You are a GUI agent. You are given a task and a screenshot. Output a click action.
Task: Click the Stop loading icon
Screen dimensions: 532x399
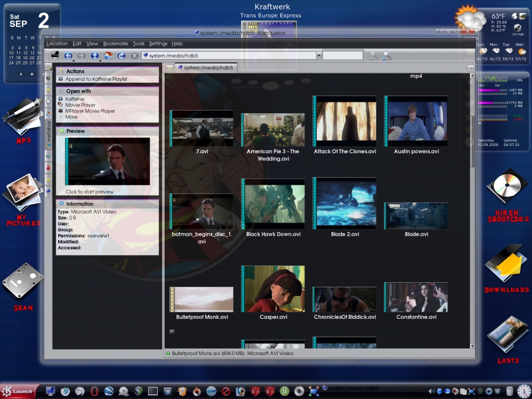tap(135, 56)
